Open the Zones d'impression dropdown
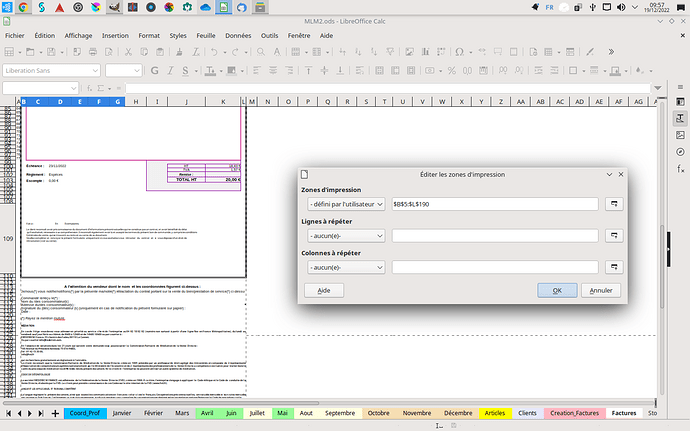The width and height of the screenshot is (690, 431). pyautogui.click(x=346, y=204)
